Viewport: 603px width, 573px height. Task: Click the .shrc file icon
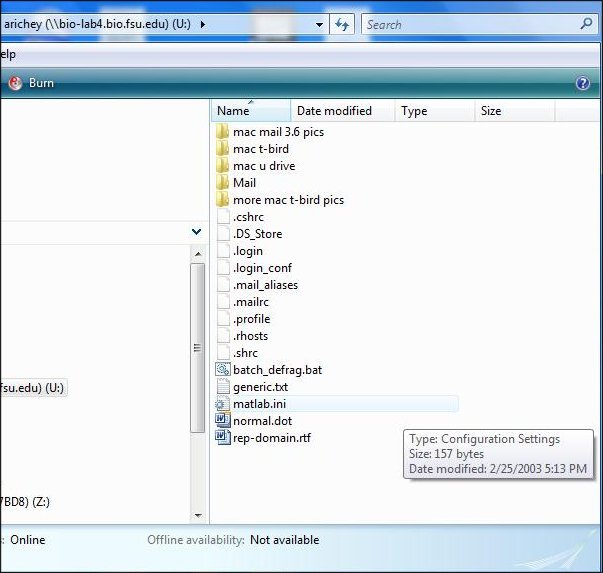(223, 353)
